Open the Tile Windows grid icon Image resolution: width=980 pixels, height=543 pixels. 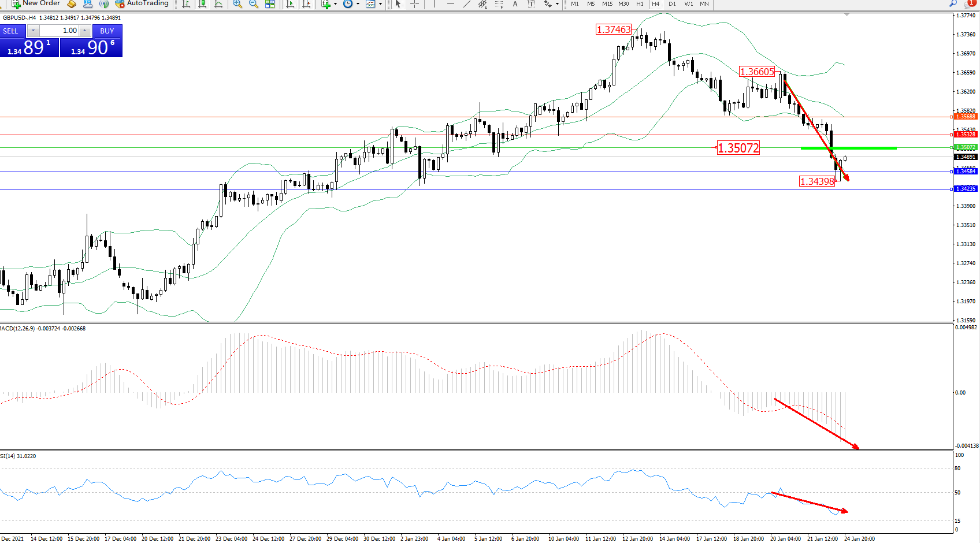pos(270,4)
